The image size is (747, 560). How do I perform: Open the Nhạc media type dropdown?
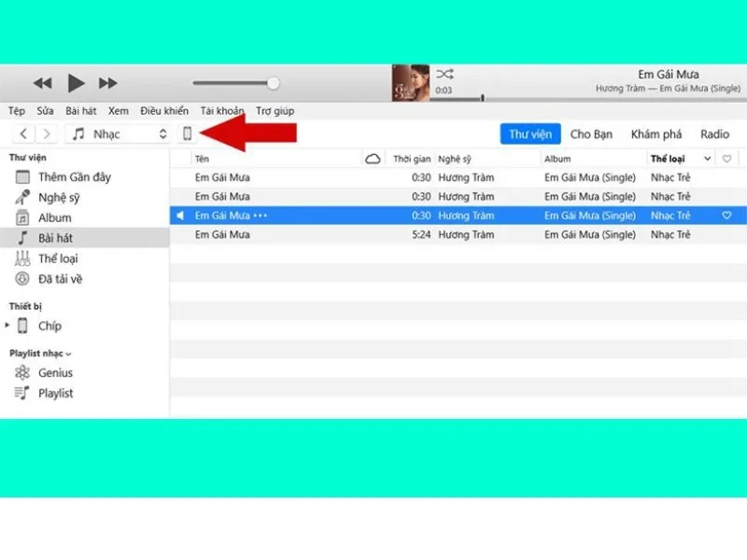tap(119, 133)
